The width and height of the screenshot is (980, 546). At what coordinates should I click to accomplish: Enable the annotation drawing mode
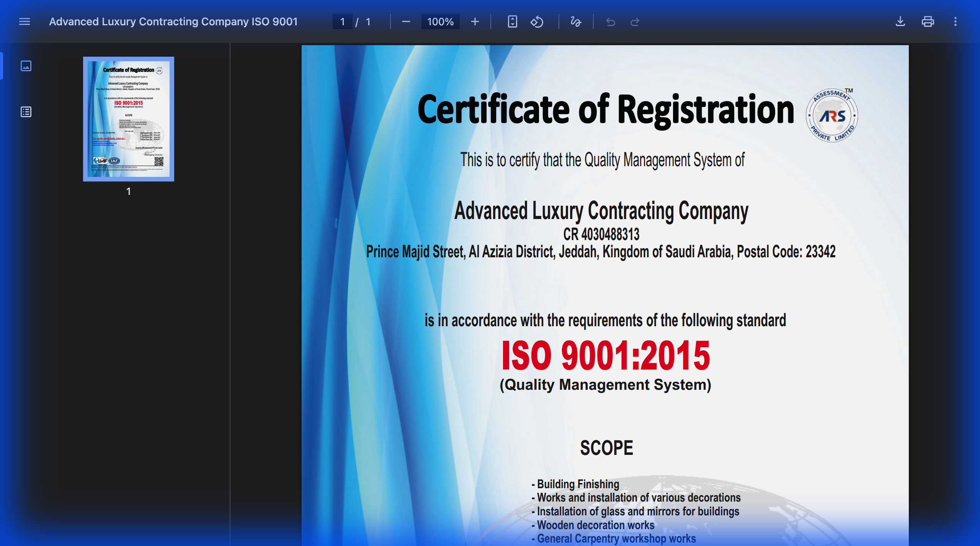coord(575,22)
